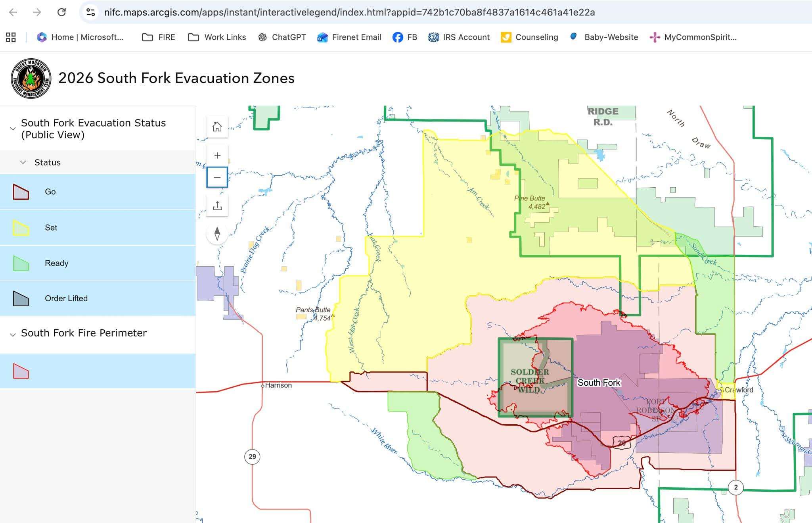Open site information icon in address bar

[91, 12]
